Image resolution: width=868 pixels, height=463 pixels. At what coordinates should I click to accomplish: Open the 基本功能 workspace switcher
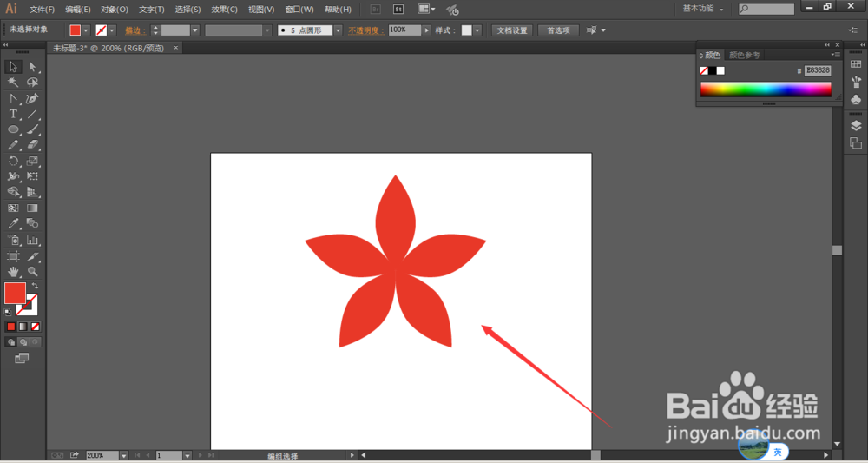click(702, 9)
